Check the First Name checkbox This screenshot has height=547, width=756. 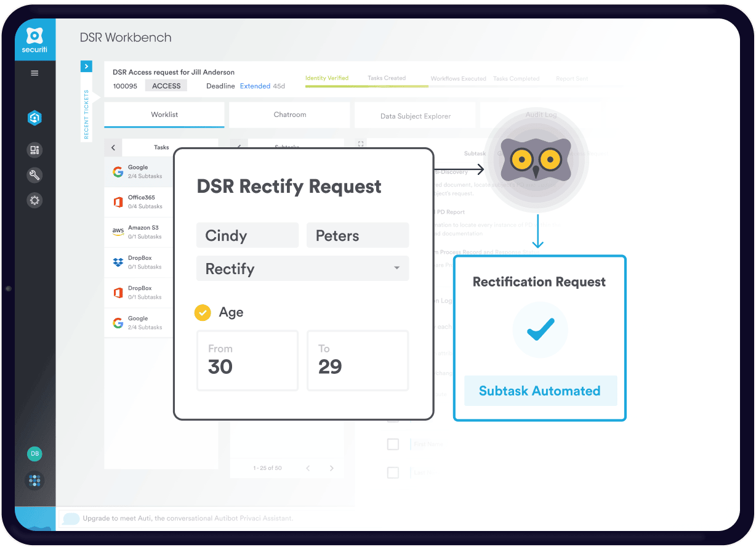click(x=393, y=444)
